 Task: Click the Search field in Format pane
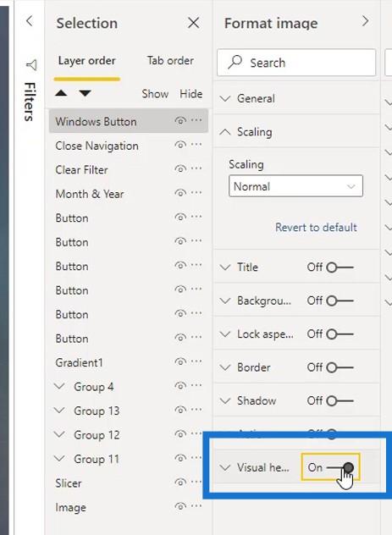pyautogui.click(x=296, y=63)
